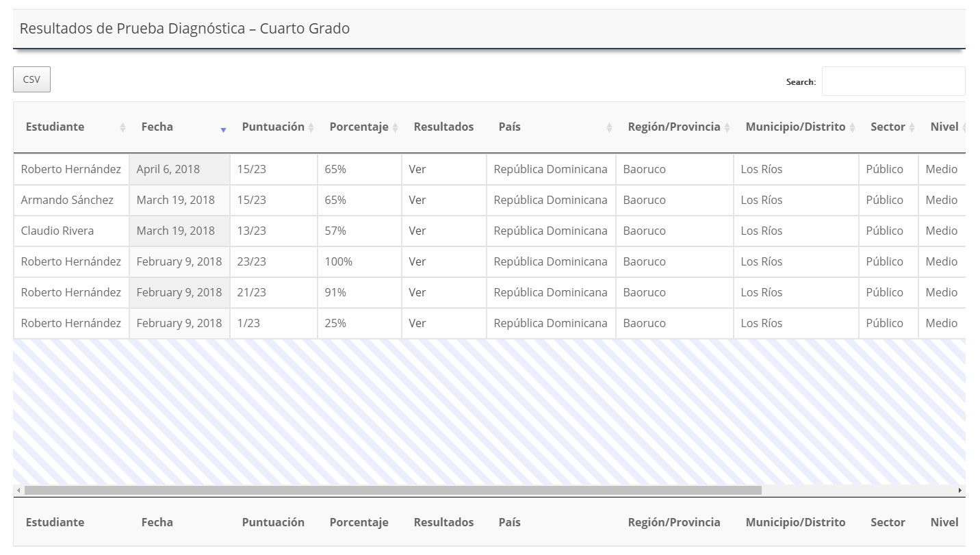Sort by Municipio/Distrito arrow icon
The width and height of the screenshot is (980, 555).
pyautogui.click(x=853, y=128)
